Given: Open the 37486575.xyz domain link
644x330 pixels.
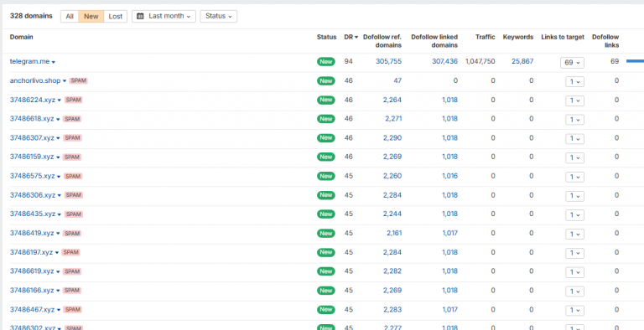Looking at the screenshot, I should click(x=33, y=176).
